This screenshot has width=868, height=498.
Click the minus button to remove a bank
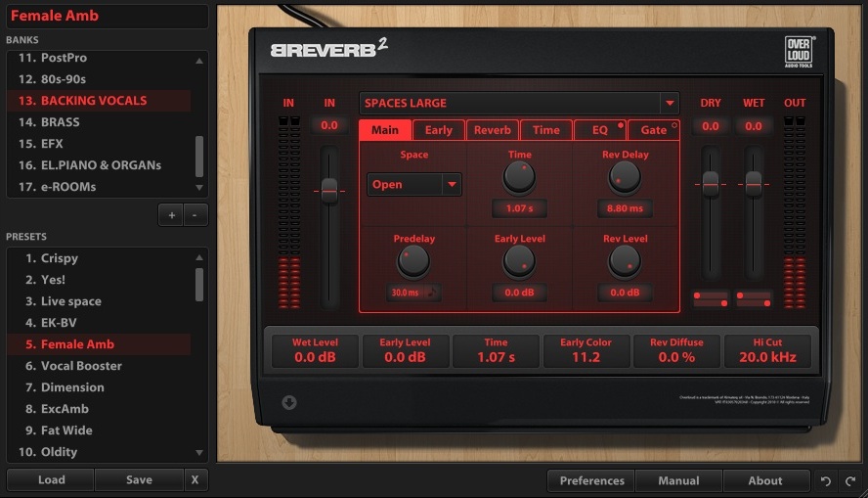pos(195,215)
